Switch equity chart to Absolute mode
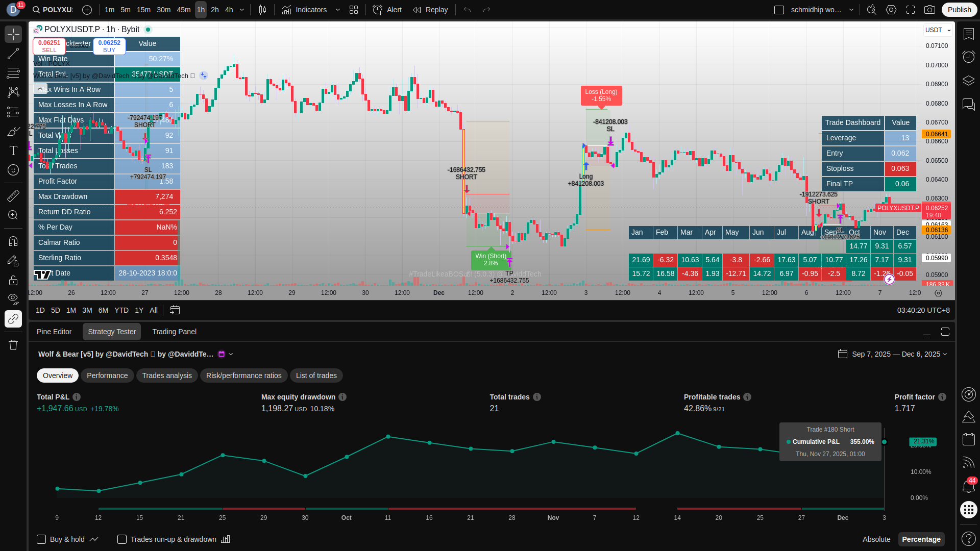The height and width of the screenshot is (551, 980). [876, 539]
